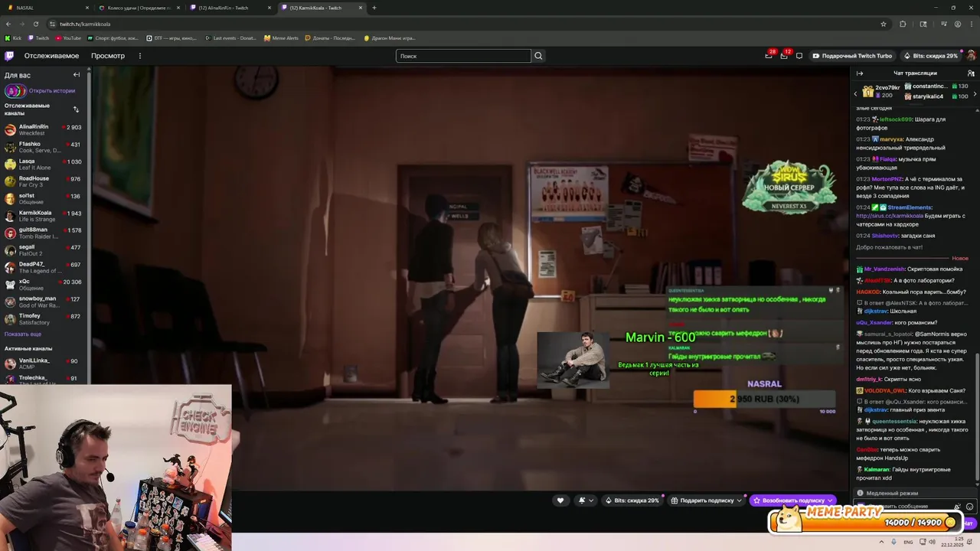The height and width of the screenshot is (551, 980).
Task: Click username Kalmaran in chat
Action: pyautogui.click(x=877, y=469)
